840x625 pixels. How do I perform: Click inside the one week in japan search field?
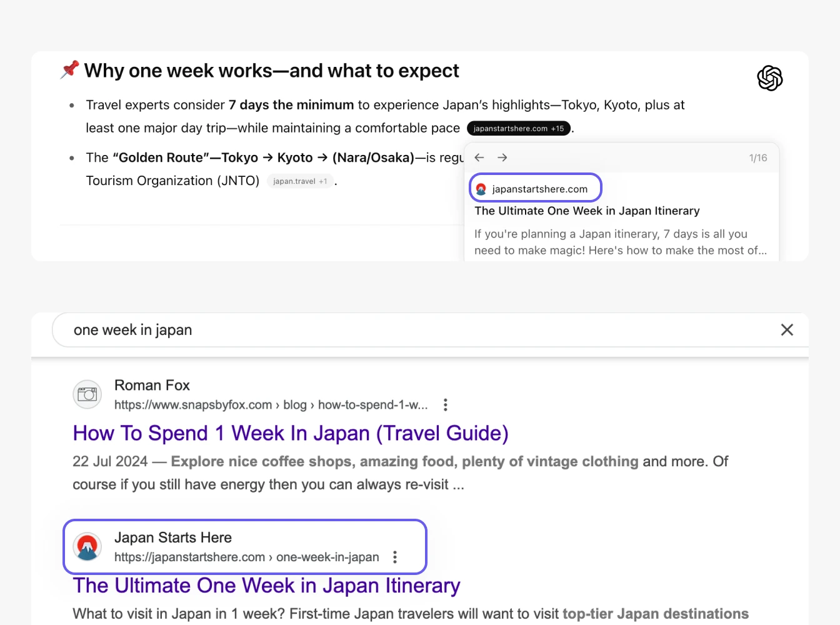coord(250,329)
